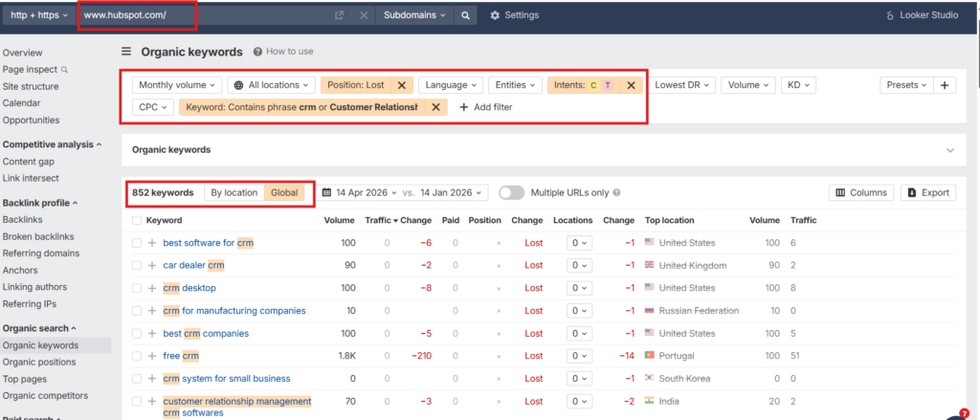Open the Subdomains mode dropdown
Viewport: 980px width, 420px height.
click(x=413, y=15)
